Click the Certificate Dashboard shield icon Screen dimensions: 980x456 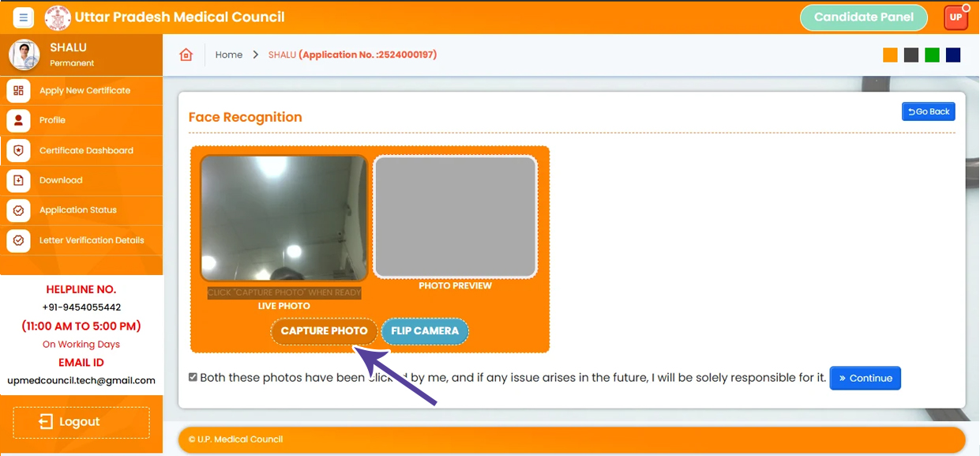pyautogui.click(x=18, y=150)
